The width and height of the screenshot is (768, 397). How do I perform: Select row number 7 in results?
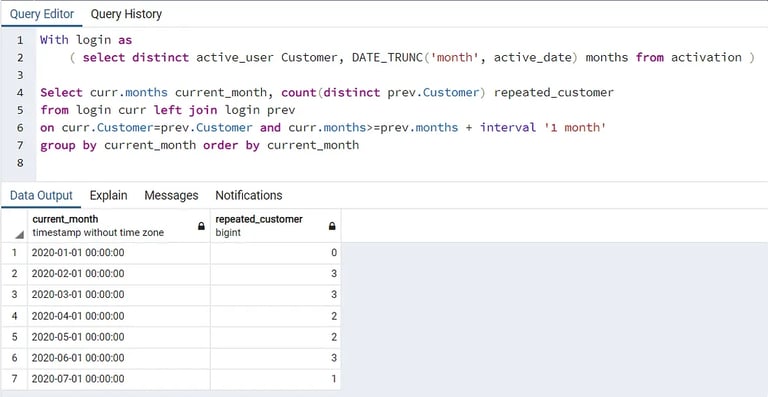point(14,379)
